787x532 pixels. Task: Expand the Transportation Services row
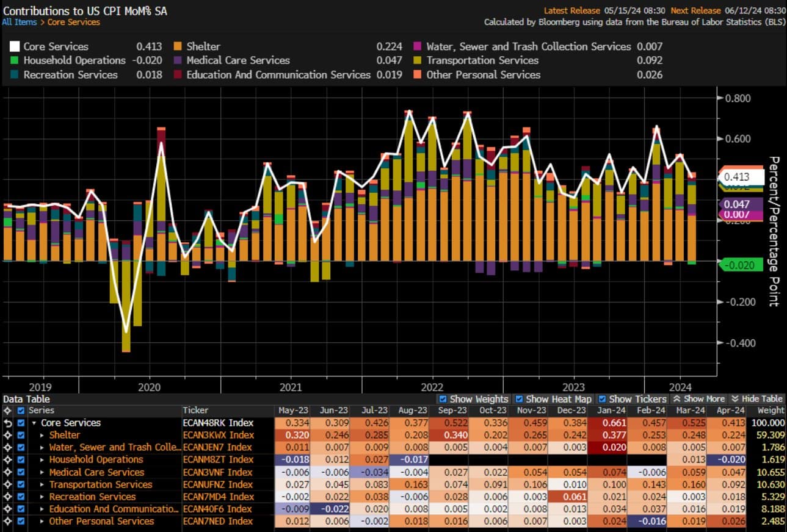point(42,484)
